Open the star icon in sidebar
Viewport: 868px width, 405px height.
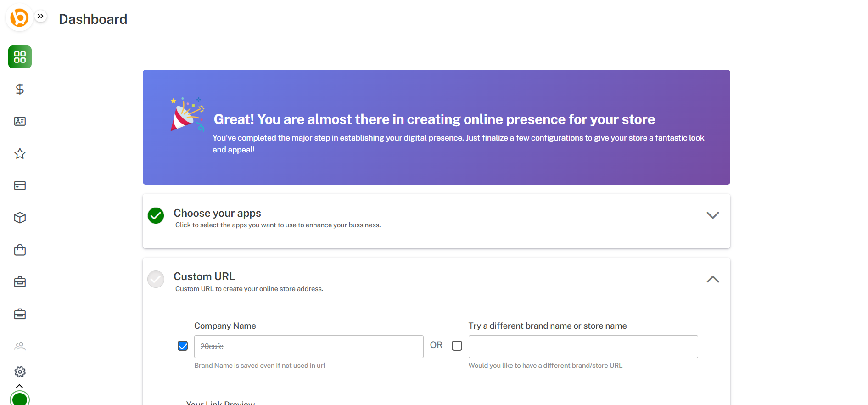[x=20, y=153]
